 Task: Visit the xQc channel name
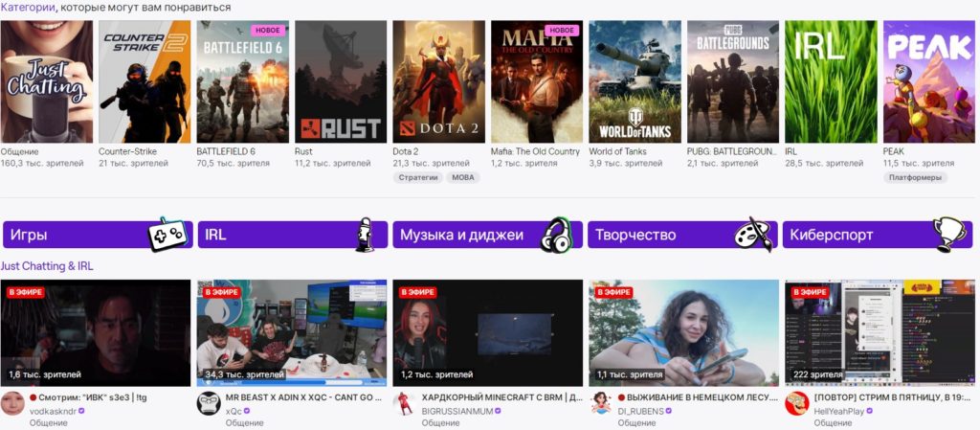234,411
